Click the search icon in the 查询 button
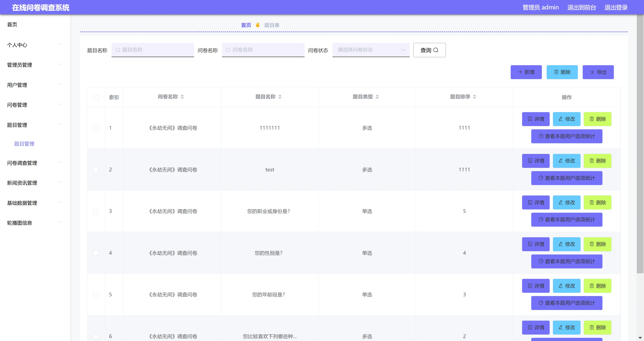Viewport: 644px width, 341px height. 436,50
